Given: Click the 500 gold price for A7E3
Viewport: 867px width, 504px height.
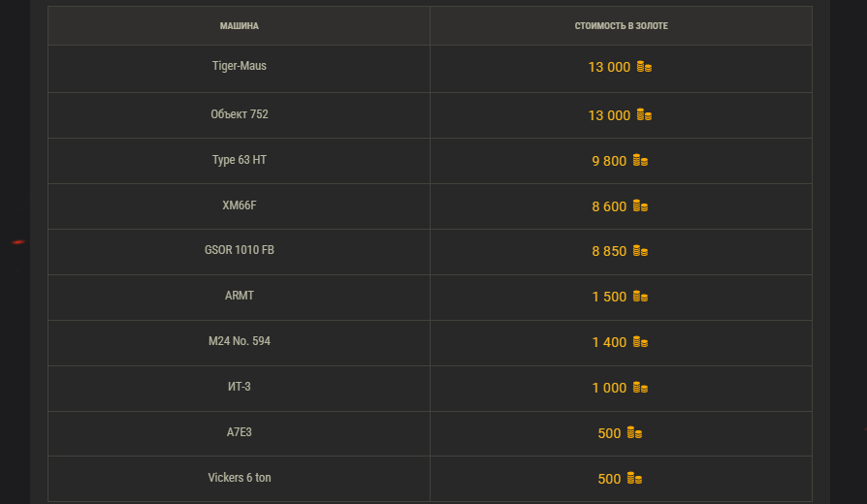Looking at the screenshot, I should coord(609,433).
